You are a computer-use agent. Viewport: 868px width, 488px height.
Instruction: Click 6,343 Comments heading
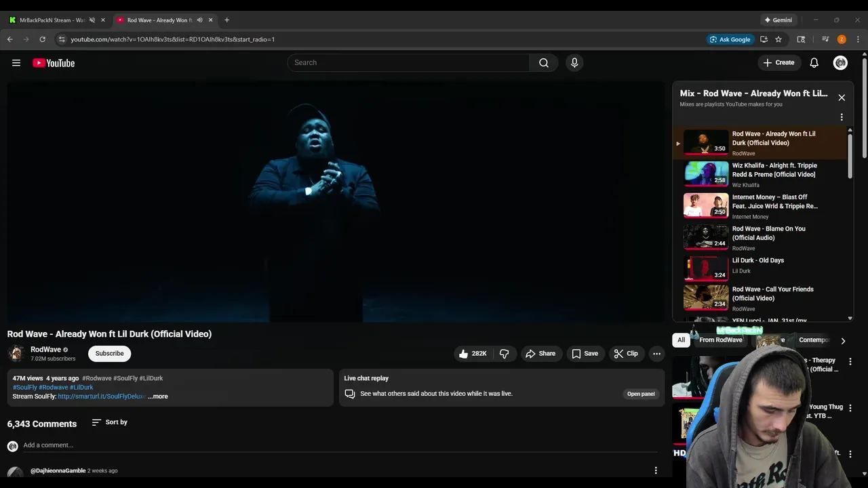click(42, 424)
